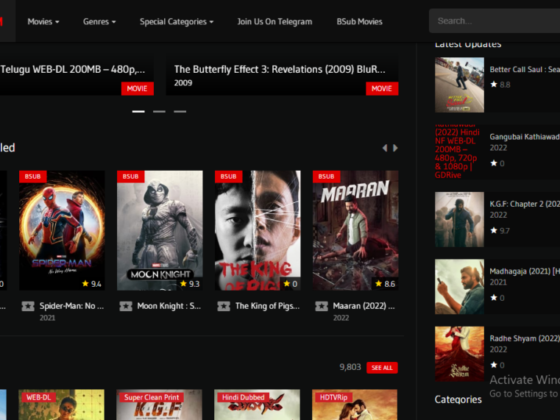560x420 pixels.
Task: Open Madhagaja (2021) title link
Action: [525, 271]
